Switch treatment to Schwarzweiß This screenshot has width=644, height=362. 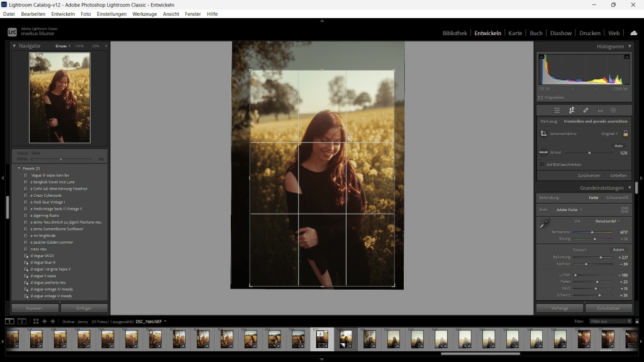pyautogui.click(x=618, y=198)
